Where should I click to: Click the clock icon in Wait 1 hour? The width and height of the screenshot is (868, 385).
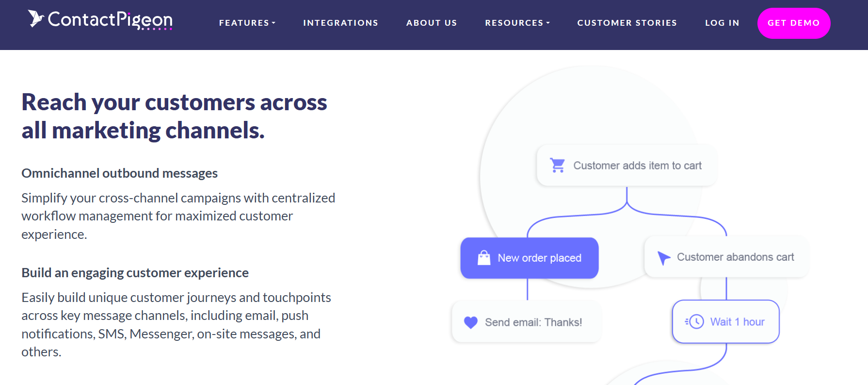click(x=694, y=321)
